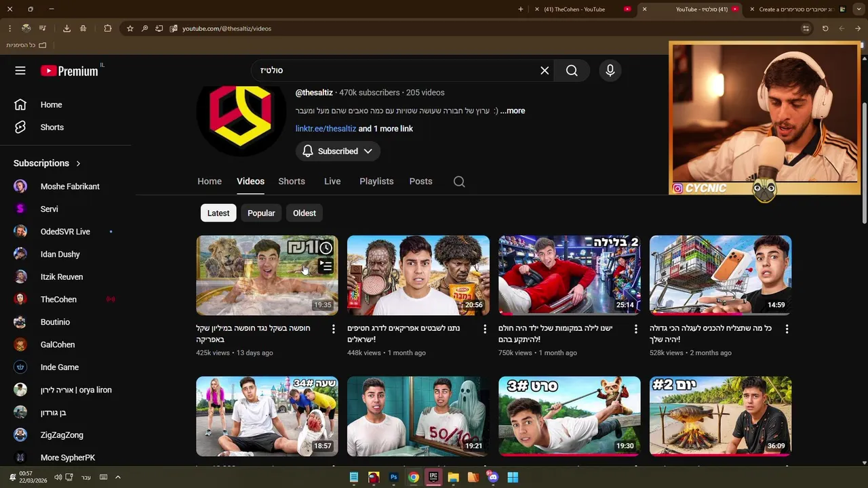This screenshot has width=868, height=488.
Task: Open Chrome downloads icon
Action: click(66, 28)
